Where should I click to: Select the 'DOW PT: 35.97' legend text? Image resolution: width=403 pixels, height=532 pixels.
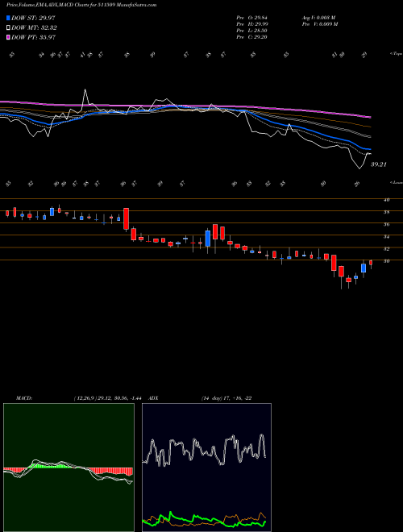[x=33, y=37]
